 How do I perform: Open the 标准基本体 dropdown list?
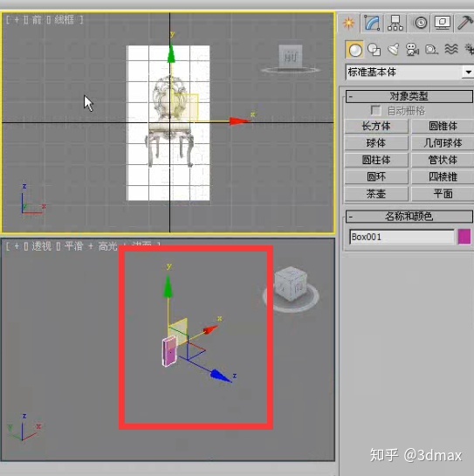tap(468, 72)
